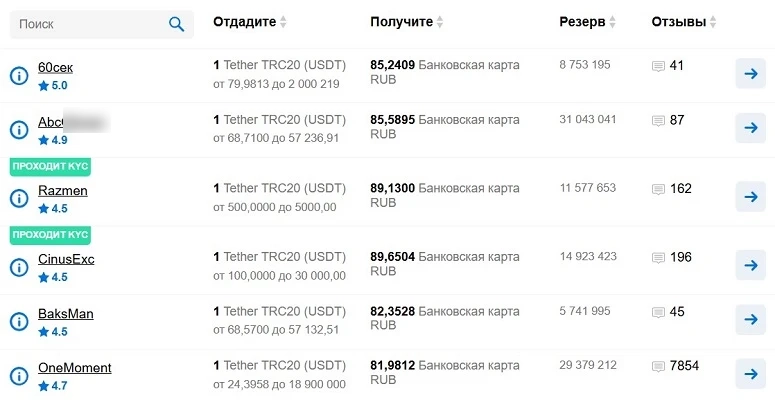Open the CinusExc exchanger link
This screenshot has width=775, height=400.
point(66,259)
